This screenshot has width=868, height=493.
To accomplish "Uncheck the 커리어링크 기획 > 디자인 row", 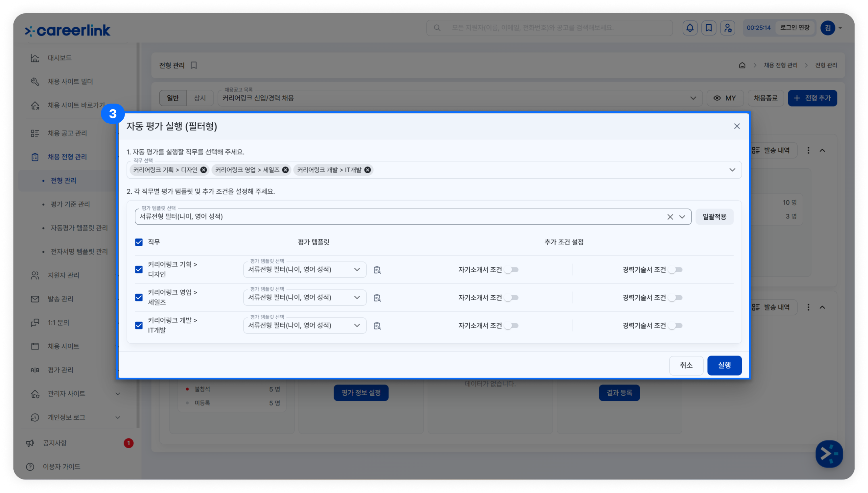I will [x=139, y=270].
